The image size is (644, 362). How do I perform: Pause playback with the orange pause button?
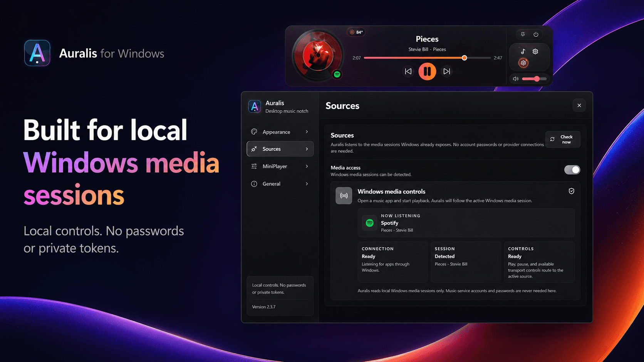(427, 71)
